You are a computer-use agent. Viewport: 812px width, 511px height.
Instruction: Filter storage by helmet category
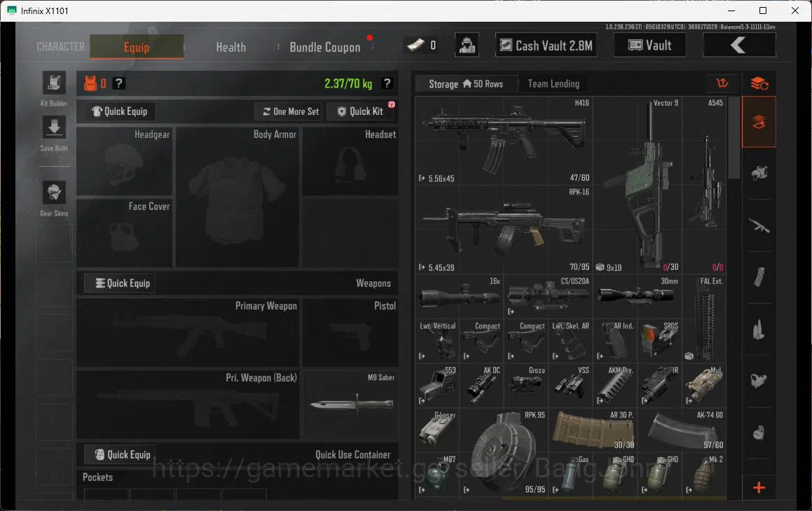coord(759,173)
